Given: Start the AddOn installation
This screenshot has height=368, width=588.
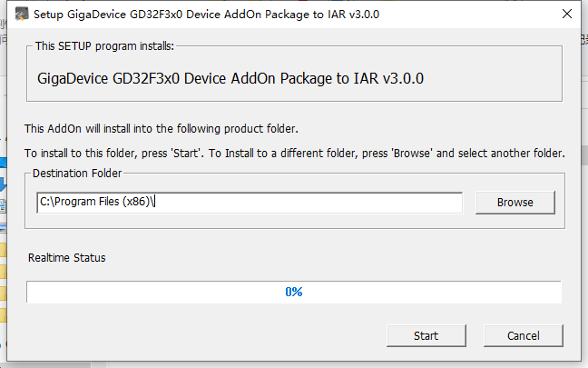Looking at the screenshot, I should 426,335.
